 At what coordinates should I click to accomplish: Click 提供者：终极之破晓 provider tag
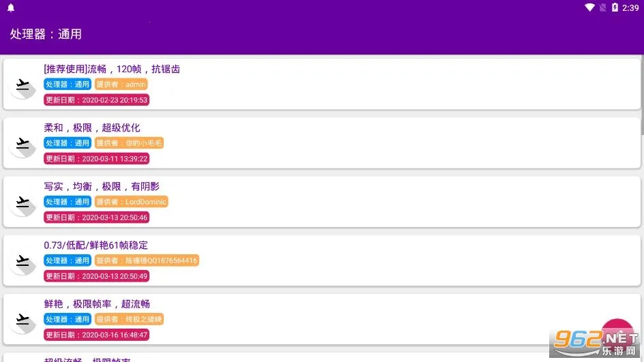tap(130, 319)
